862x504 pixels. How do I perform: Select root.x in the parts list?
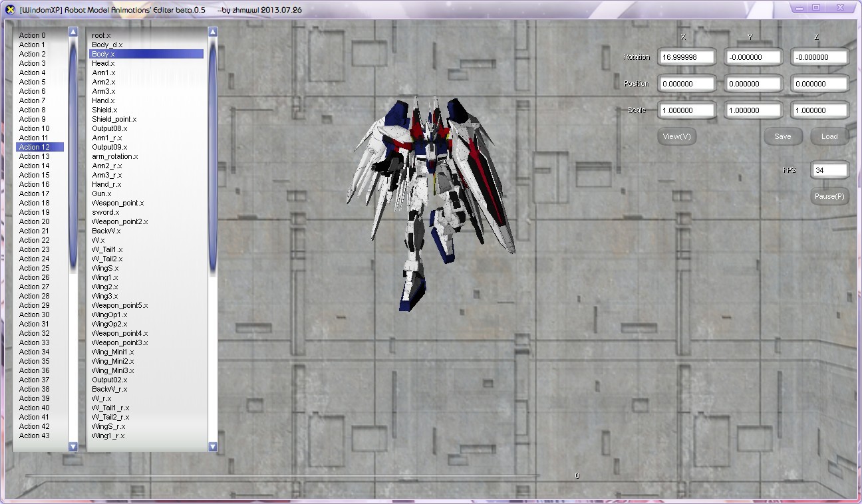pyautogui.click(x=146, y=35)
